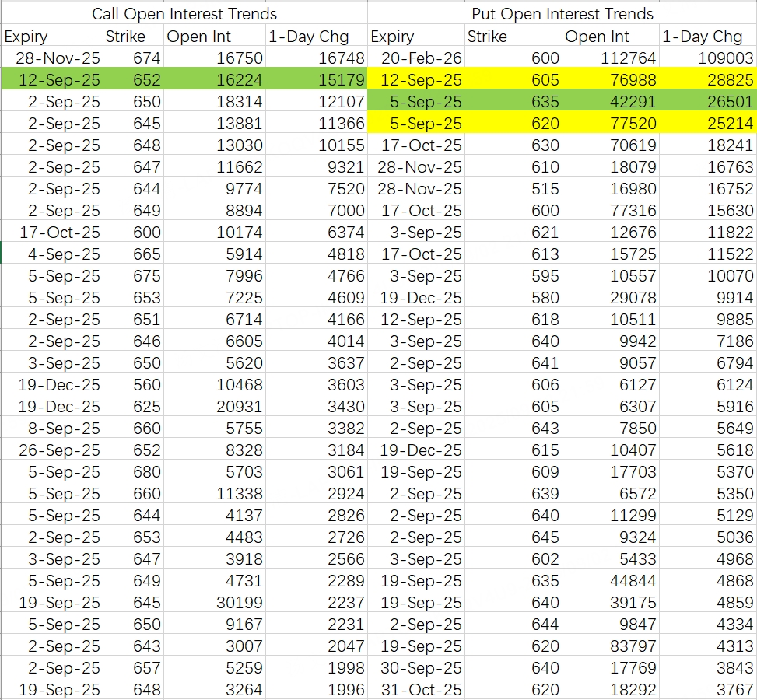Select the call 1-day change cell '7520'
This screenshot has width=757, height=700.
316,189
